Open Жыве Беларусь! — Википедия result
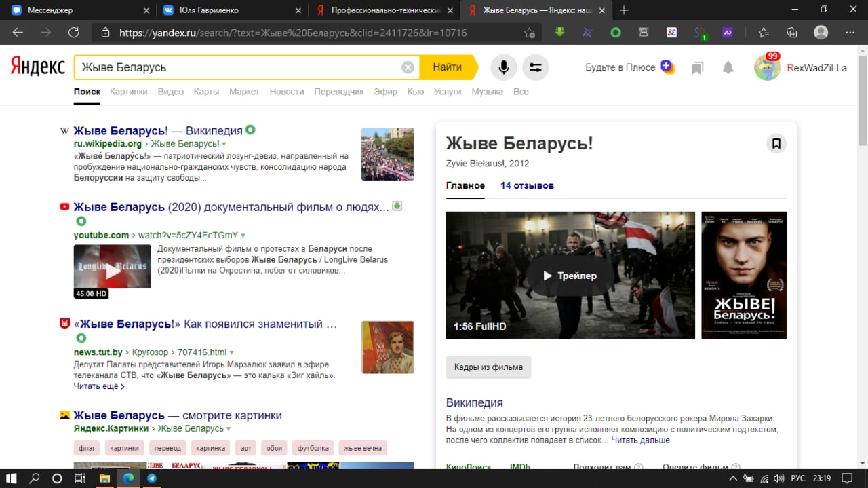This screenshot has width=868, height=488. coord(158,130)
